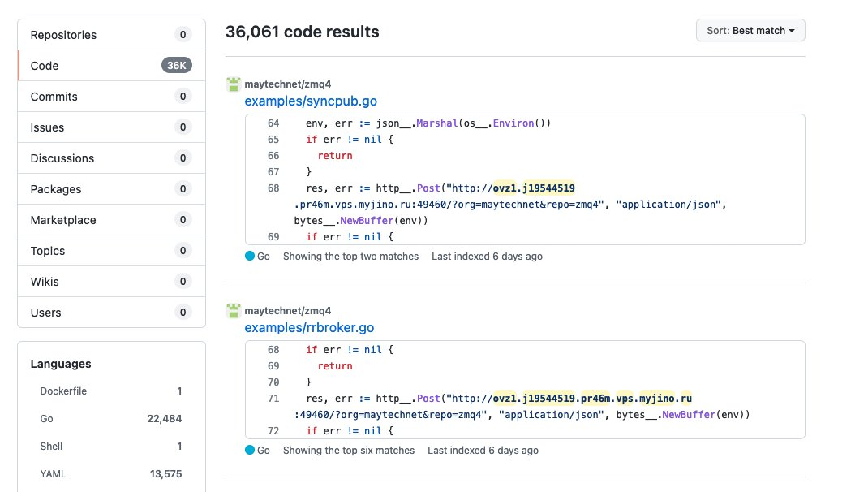The height and width of the screenshot is (492, 868).
Task: Open the Issues results filter
Action: (47, 127)
